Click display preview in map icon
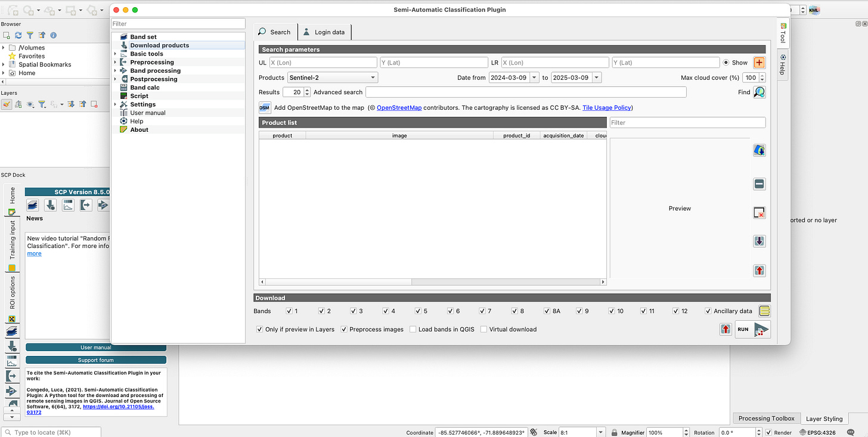This screenshot has width=868, height=437. coord(759,150)
